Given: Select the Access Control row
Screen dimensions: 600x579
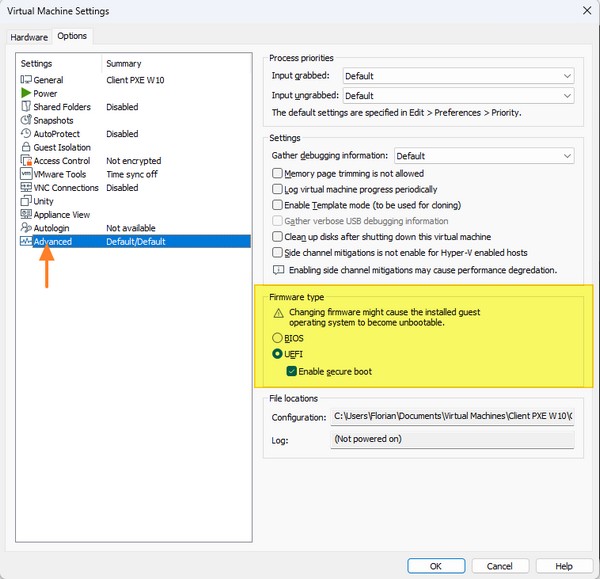Looking at the screenshot, I should [x=135, y=160].
